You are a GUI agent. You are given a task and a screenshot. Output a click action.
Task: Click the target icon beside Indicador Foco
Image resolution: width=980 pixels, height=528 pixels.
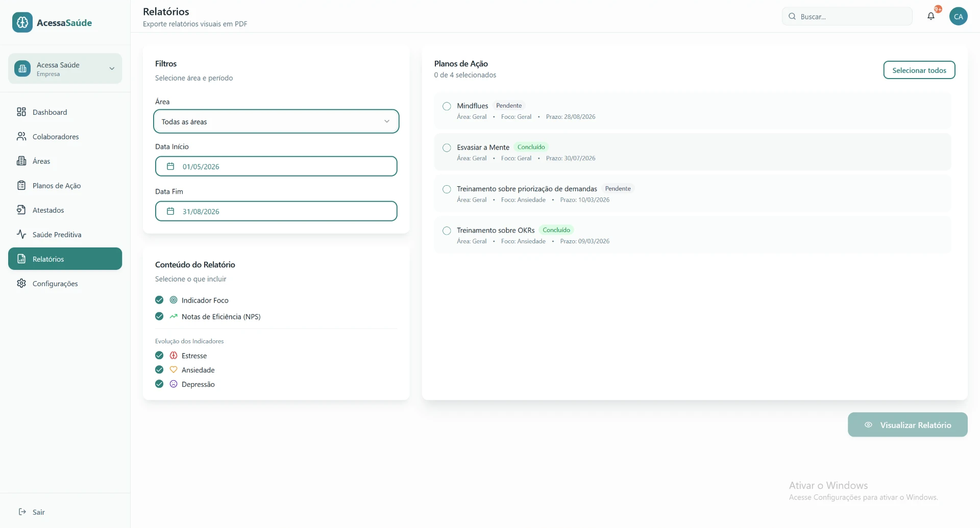[174, 300]
